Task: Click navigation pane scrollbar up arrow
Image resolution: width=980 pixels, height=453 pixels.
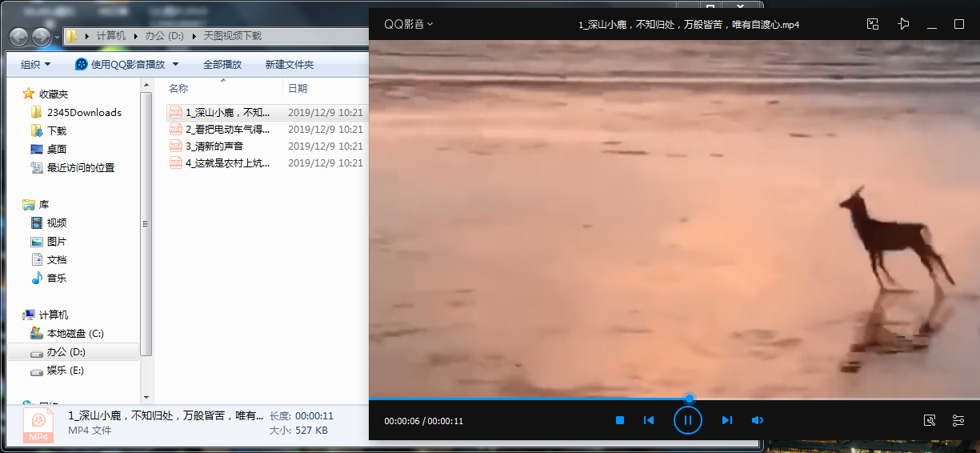Action: pyautogui.click(x=146, y=86)
